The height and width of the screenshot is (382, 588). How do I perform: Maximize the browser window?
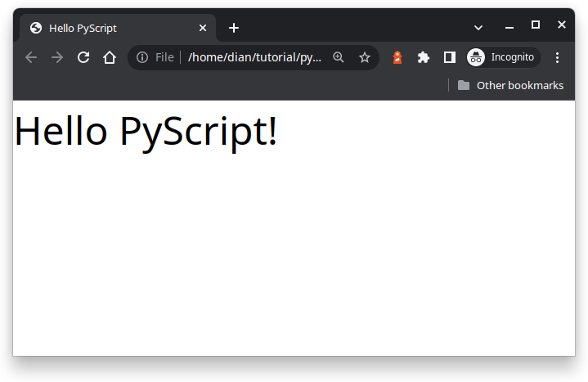click(x=536, y=25)
